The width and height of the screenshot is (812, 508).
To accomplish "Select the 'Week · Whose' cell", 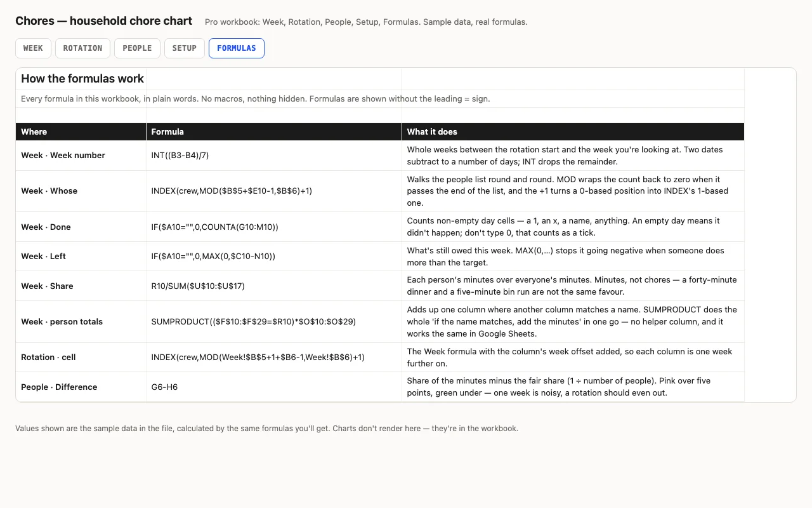I will click(x=81, y=191).
